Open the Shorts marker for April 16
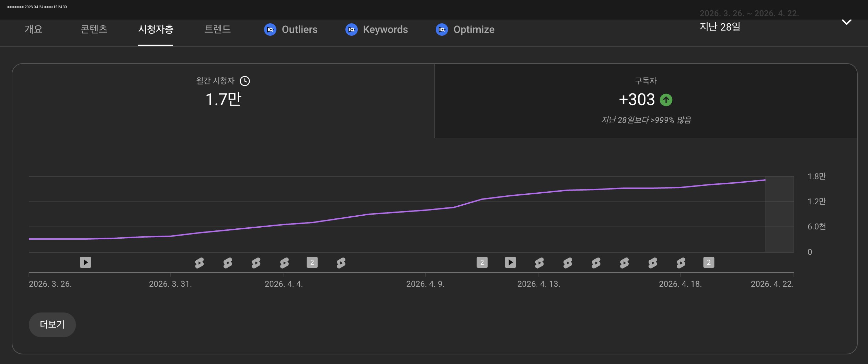Viewport: 868px width, 364px height. click(624, 263)
